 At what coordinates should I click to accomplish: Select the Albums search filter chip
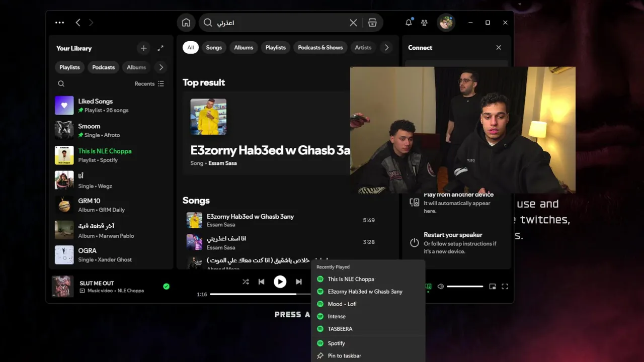point(244,48)
